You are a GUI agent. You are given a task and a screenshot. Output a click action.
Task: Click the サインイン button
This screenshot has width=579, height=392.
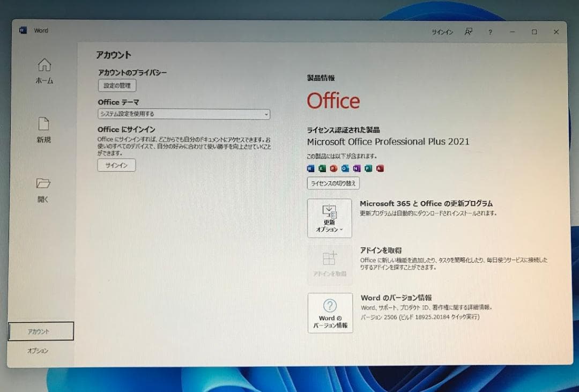tap(116, 165)
